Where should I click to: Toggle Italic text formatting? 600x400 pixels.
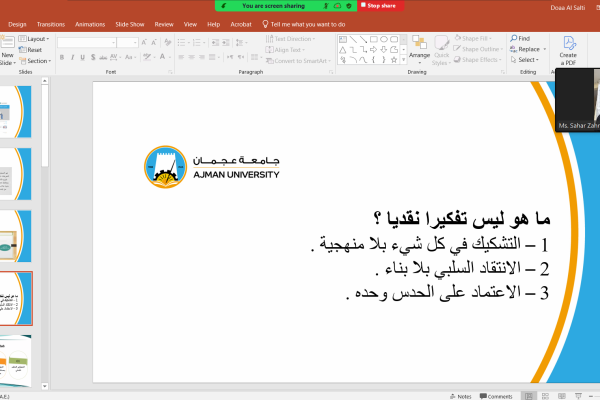(72, 57)
